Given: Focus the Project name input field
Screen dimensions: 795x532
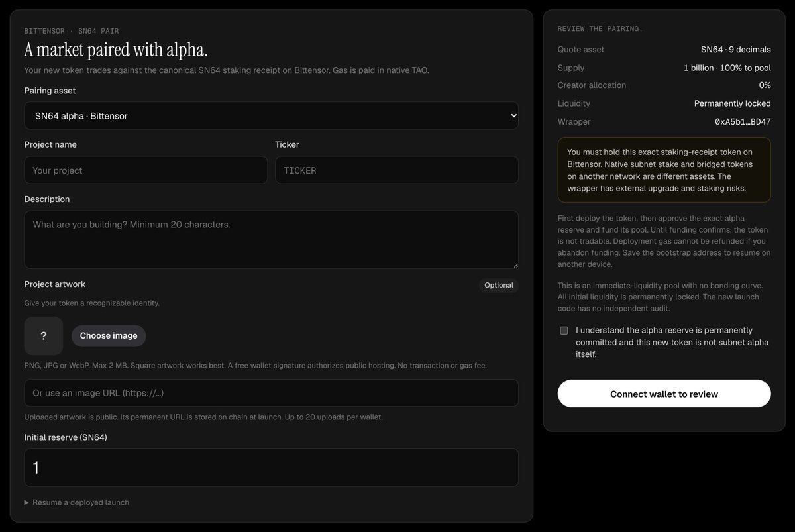Looking at the screenshot, I should (x=146, y=170).
